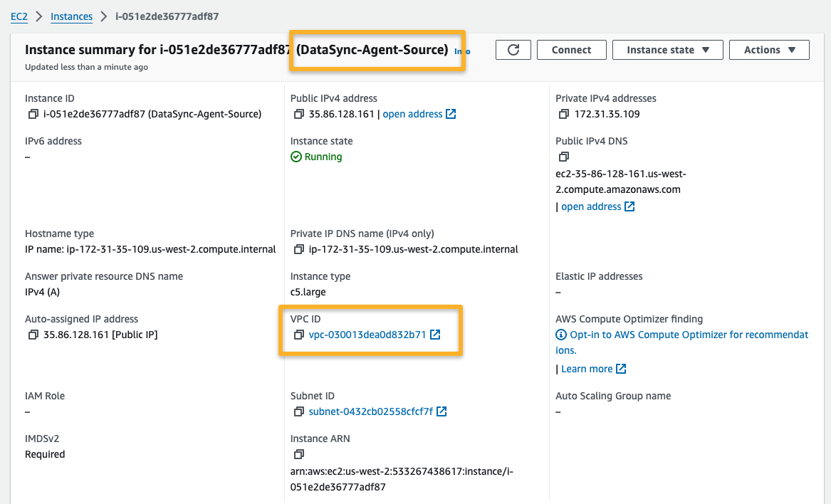Copy the Public IPv4 DNS name
The image size is (831, 504).
(x=564, y=157)
